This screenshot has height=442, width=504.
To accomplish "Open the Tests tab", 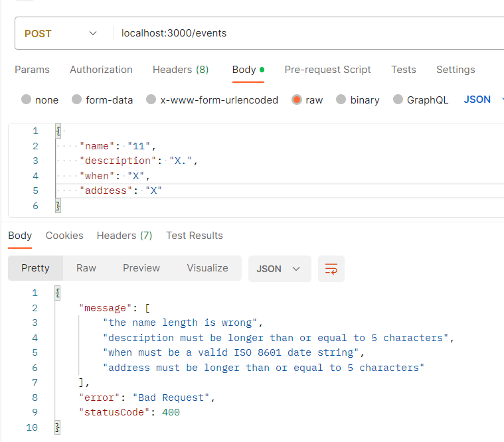I will tap(403, 70).
